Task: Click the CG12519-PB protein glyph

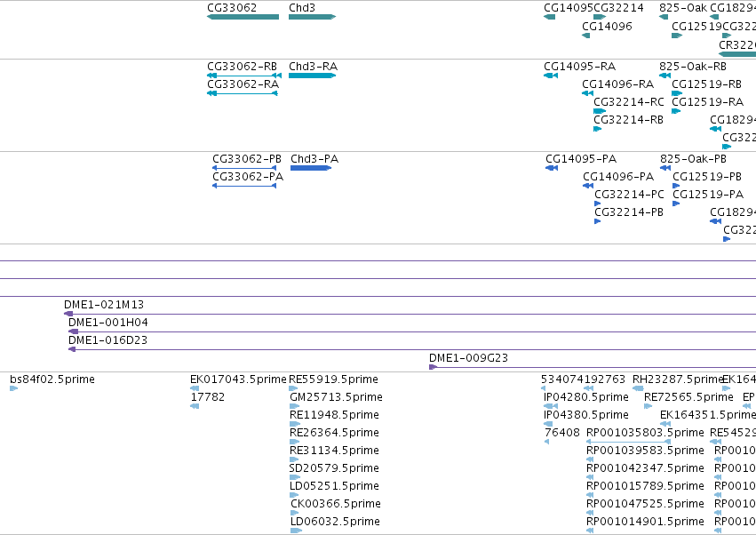Action: point(676,186)
